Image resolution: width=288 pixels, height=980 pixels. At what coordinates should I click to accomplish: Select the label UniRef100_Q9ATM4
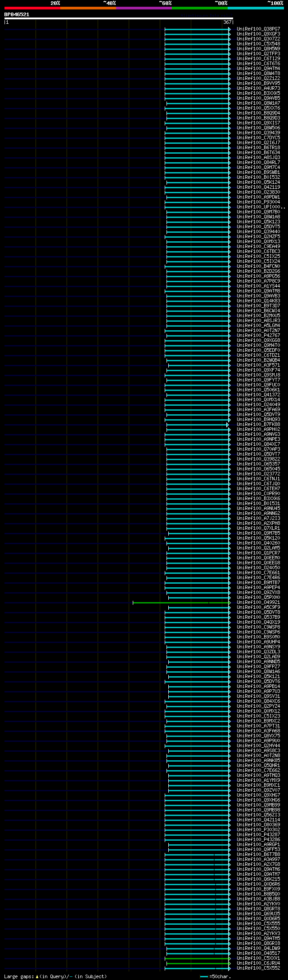pyautogui.click(x=258, y=69)
